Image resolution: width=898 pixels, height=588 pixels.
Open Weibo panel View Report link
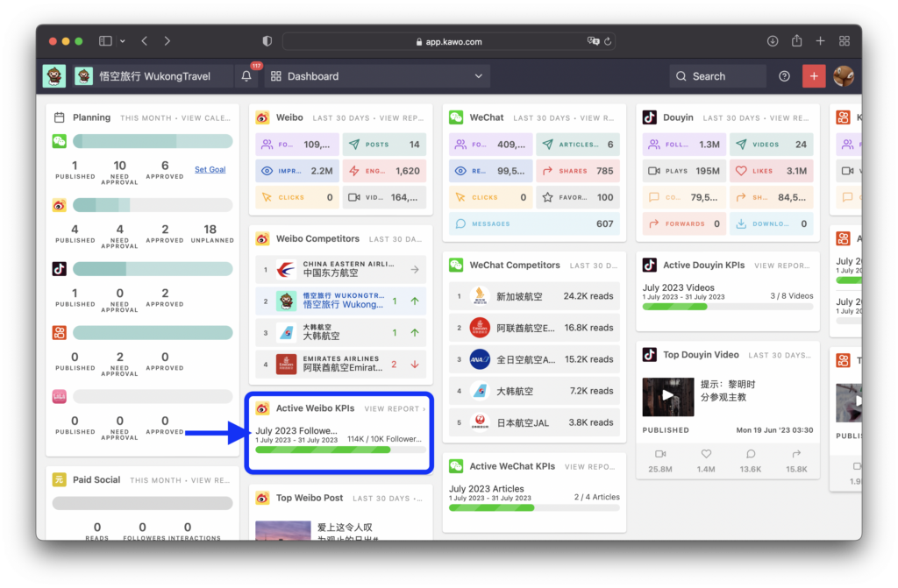tap(402, 118)
